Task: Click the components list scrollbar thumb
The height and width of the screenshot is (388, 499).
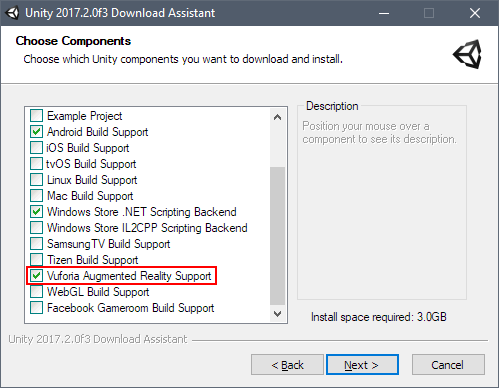Action: (277, 236)
